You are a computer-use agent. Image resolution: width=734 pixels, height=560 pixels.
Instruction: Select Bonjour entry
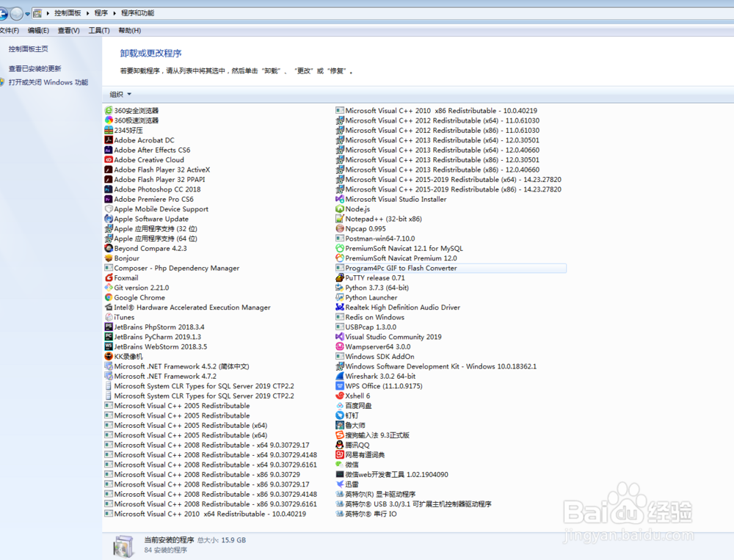click(122, 258)
